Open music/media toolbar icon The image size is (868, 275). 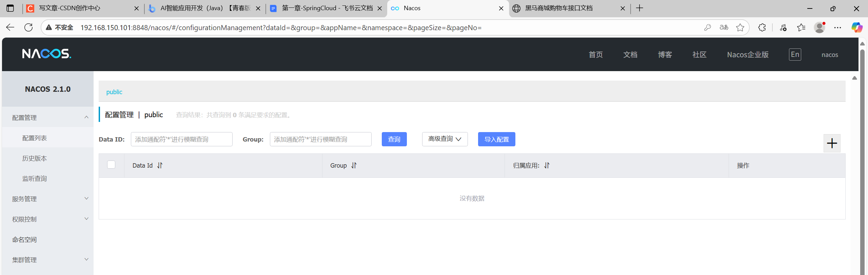(x=783, y=27)
